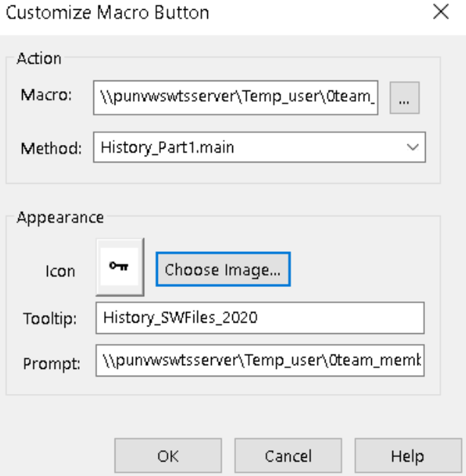The height and width of the screenshot is (476, 466).
Task: Click the Action group heading
Action: coord(39,58)
